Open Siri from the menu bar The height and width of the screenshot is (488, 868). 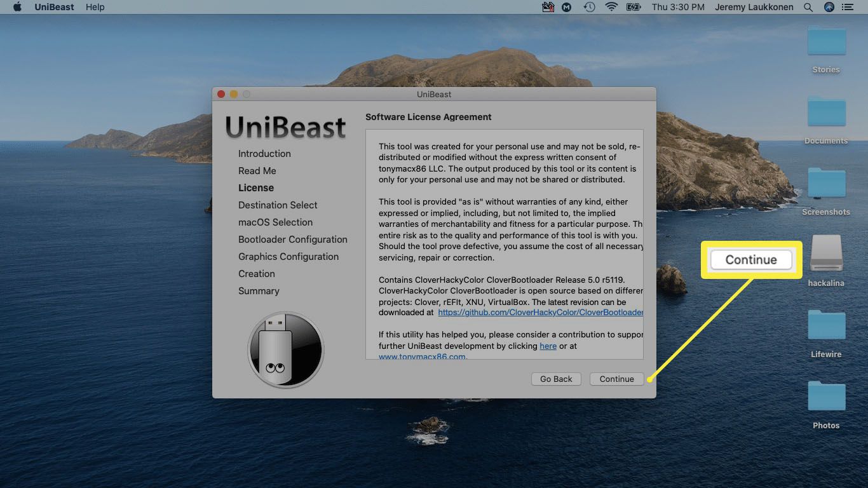(829, 7)
